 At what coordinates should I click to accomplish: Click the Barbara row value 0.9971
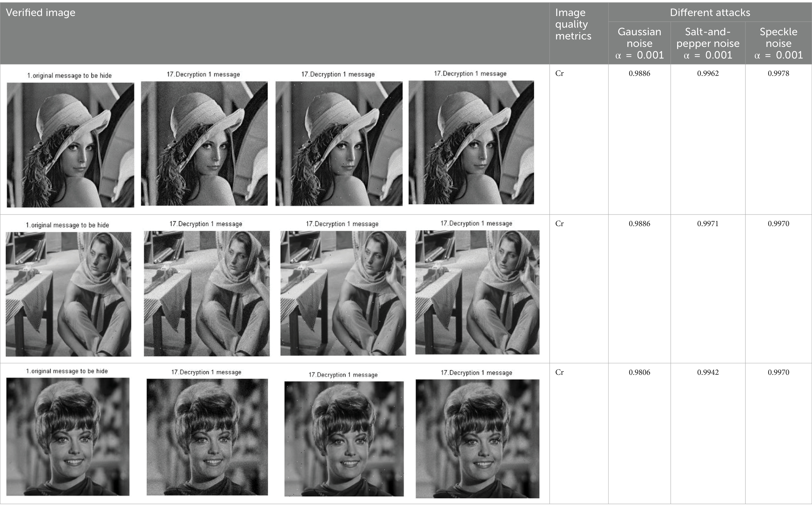click(708, 223)
